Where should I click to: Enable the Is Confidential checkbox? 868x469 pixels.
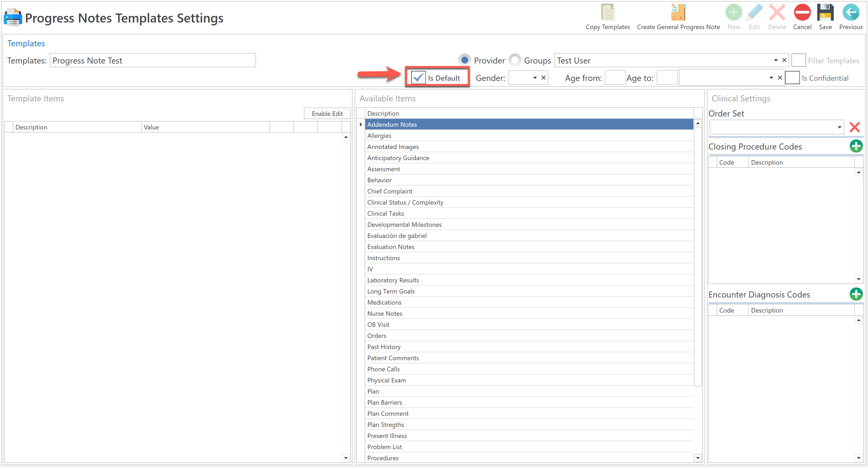pyautogui.click(x=792, y=78)
